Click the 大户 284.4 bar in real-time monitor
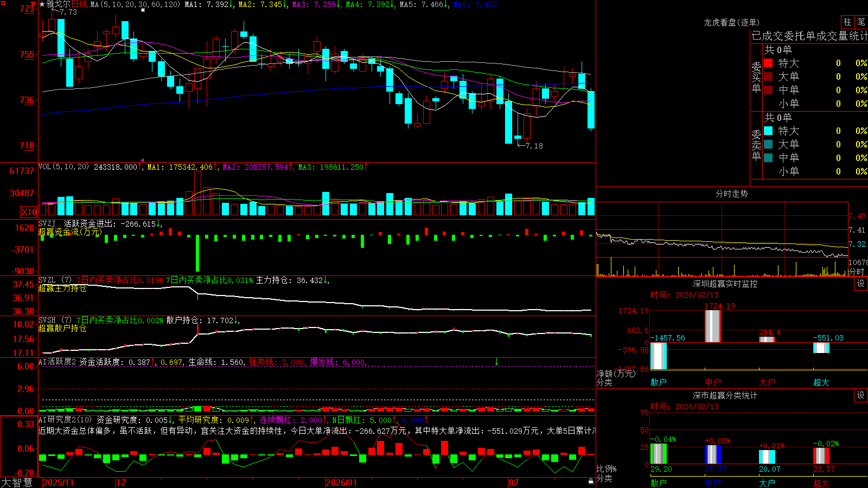The width and height of the screenshot is (868, 488). tap(767, 339)
